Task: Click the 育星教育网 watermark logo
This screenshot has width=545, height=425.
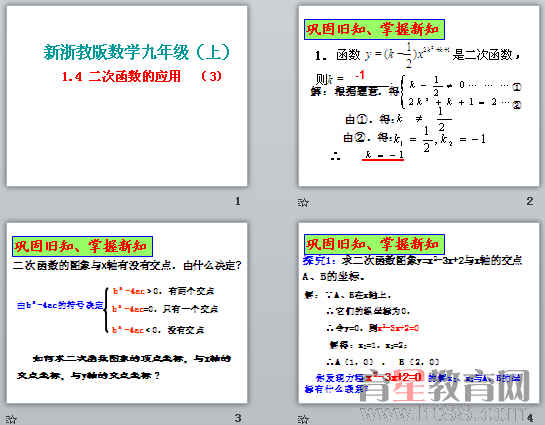Action: (x=444, y=386)
